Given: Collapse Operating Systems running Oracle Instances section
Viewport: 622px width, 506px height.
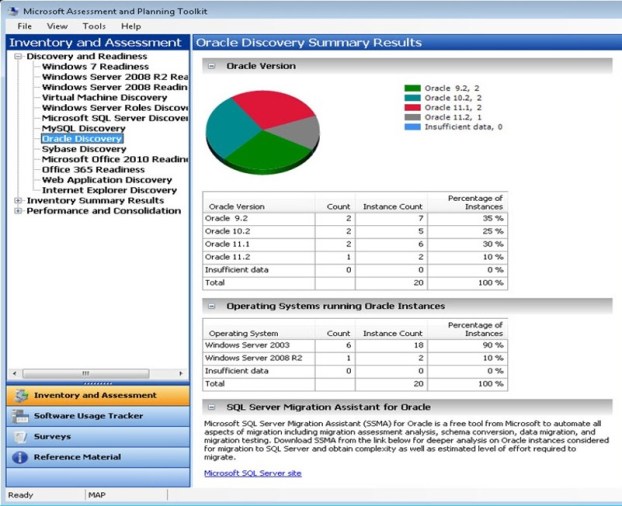Looking at the screenshot, I should click(x=211, y=306).
